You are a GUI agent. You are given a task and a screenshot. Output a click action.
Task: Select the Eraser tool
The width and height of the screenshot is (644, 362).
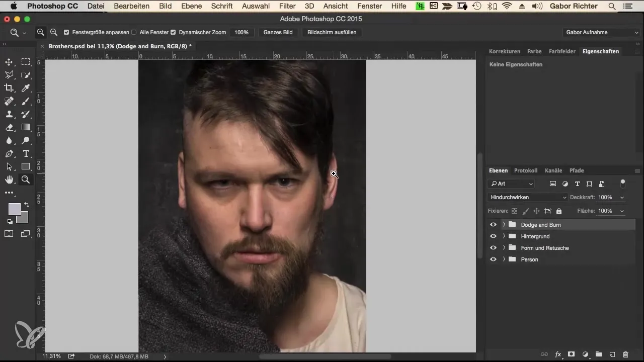point(9,127)
